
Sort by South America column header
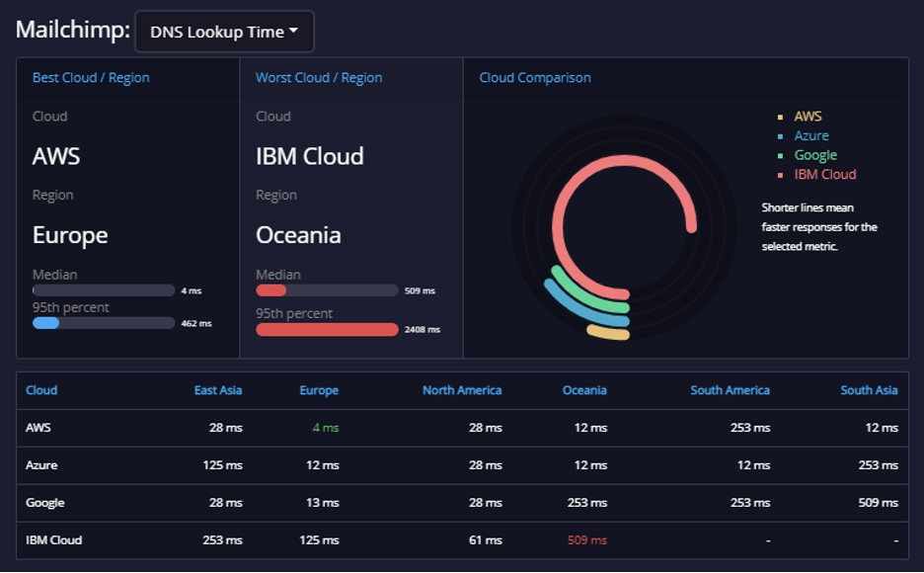coord(730,390)
